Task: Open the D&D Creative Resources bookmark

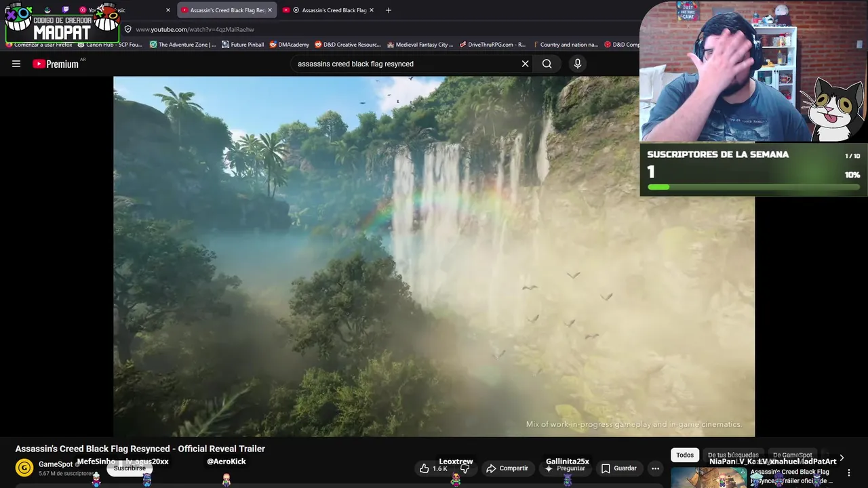Action: pos(347,45)
